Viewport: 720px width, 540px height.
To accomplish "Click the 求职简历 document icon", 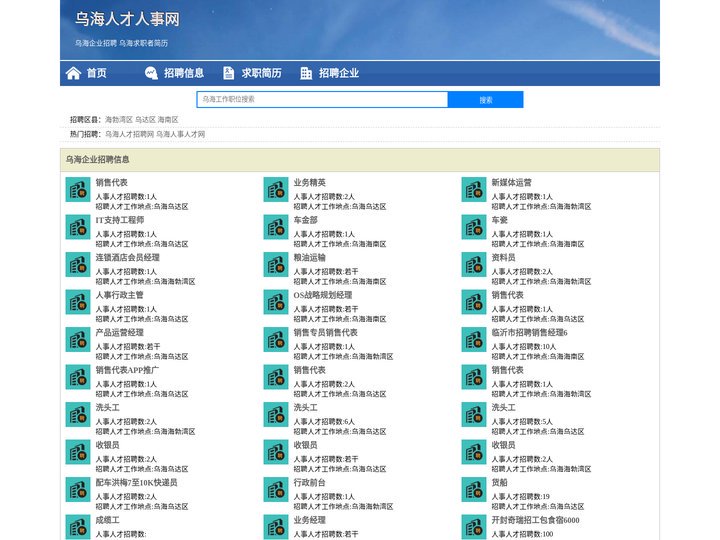I will tap(228, 73).
